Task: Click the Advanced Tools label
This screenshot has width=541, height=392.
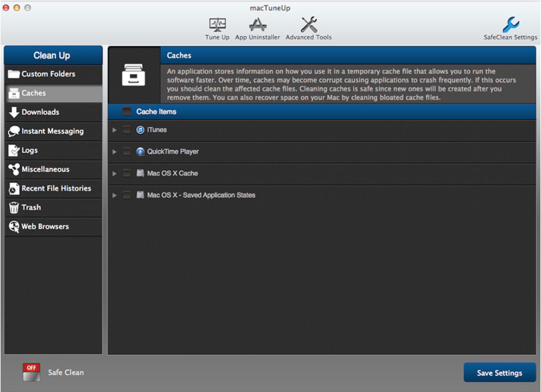Action: (x=309, y=37)
